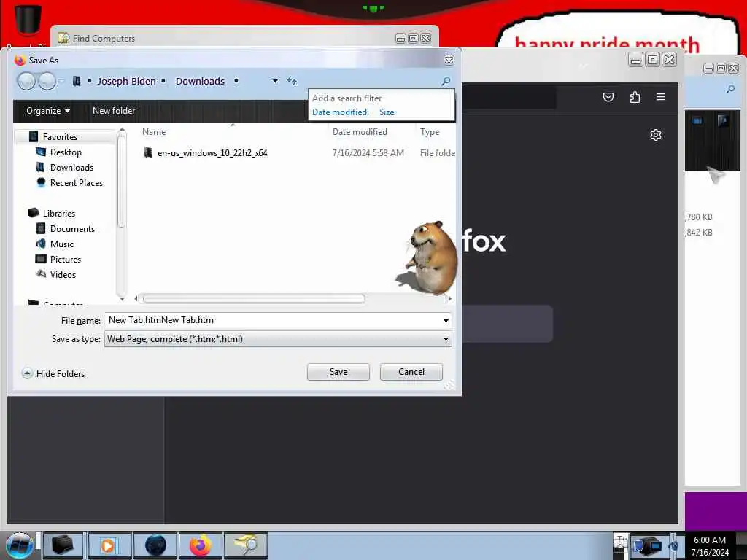Click the search magnifier icon in Save As
Image resolution: width=747 pixels, height=560 pixels.
click(446, 82)
